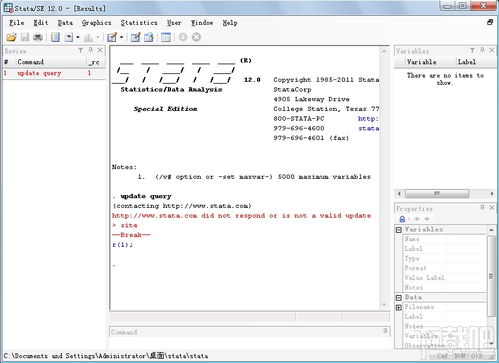Close the Review panel
The width and height of the screenshot is (499, 363).
[x=100, y=50]
